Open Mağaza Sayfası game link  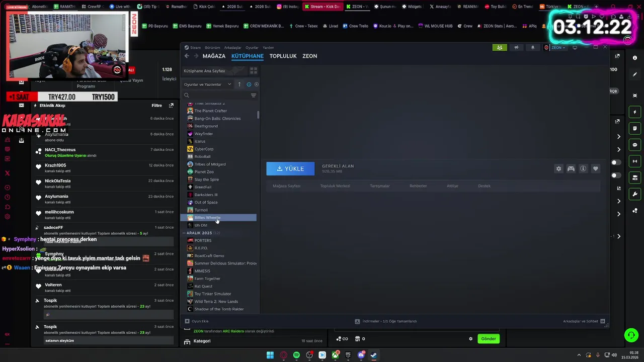point(286,186)
